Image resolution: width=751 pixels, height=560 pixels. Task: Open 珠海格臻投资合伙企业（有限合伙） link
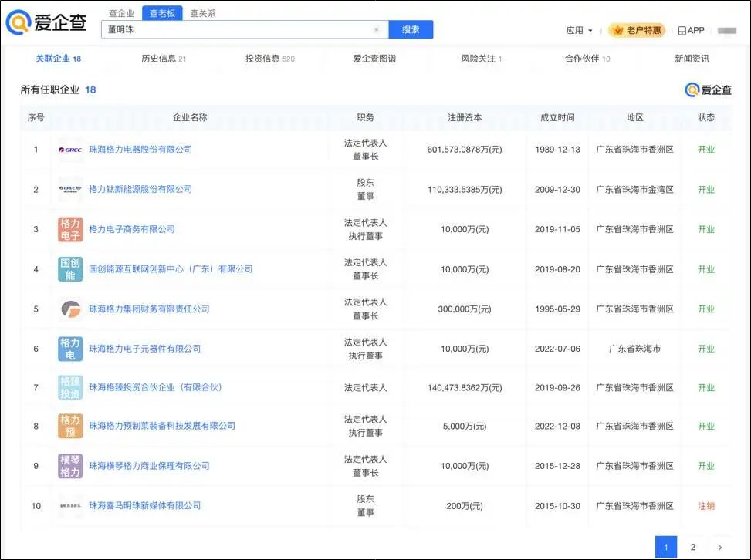(155, 387)
